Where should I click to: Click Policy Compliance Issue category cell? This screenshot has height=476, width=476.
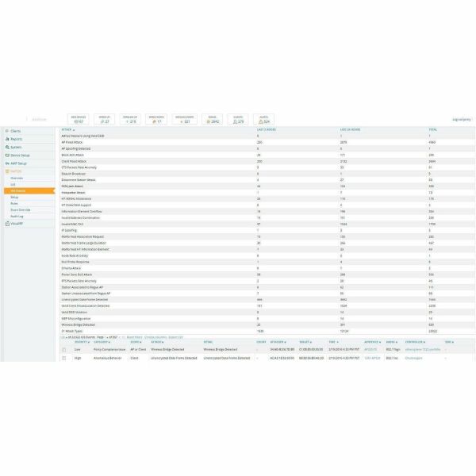tap(109, 350)
